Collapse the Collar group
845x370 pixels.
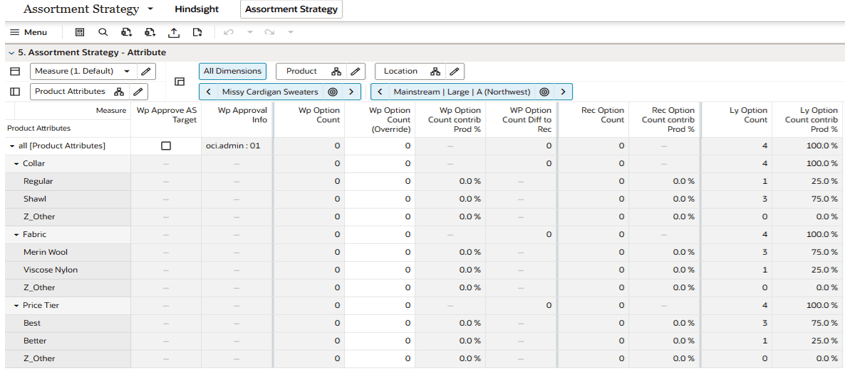click(17, 164)
